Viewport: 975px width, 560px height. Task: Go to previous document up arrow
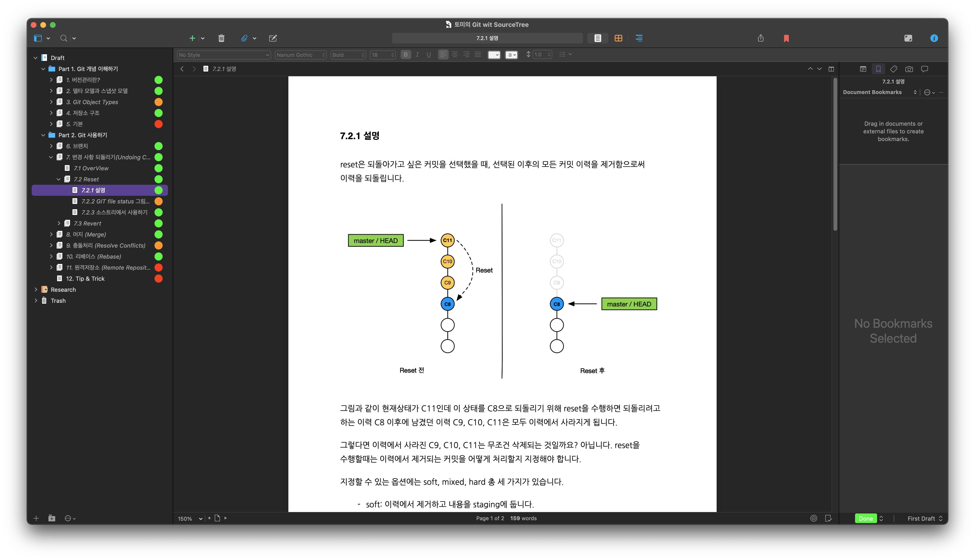pos(810,69)
